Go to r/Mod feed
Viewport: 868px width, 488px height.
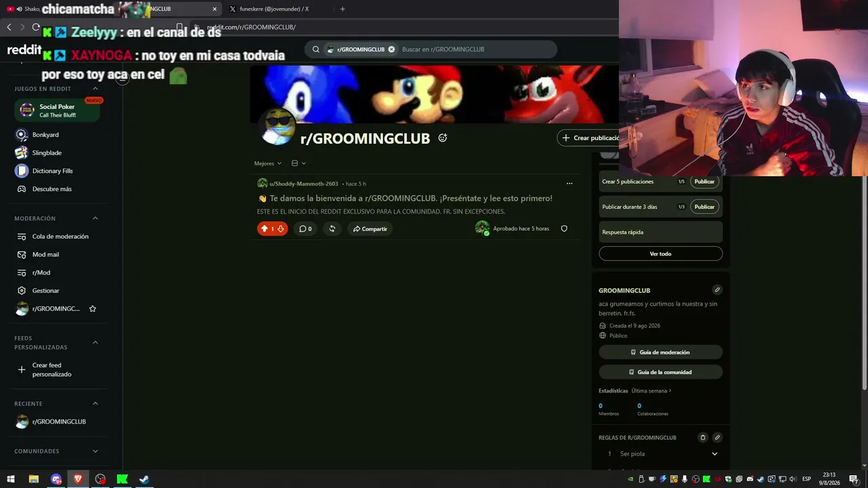coord(41,272)
